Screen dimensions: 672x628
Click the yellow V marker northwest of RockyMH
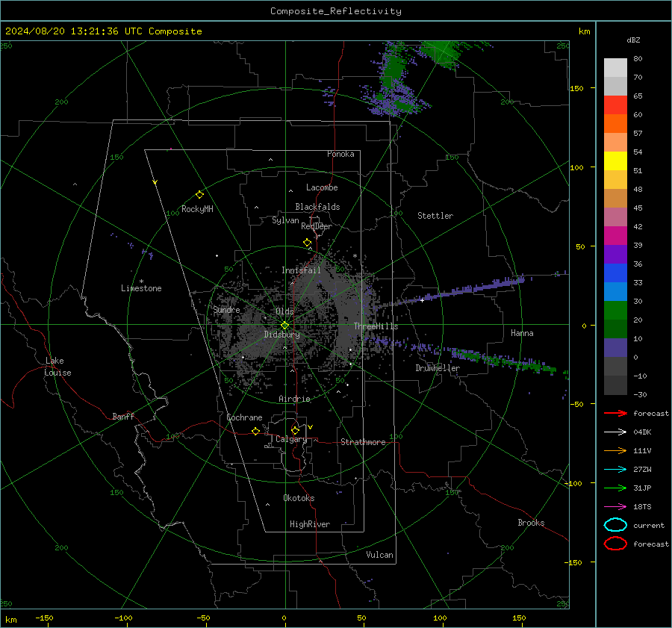tap(155, 183)
